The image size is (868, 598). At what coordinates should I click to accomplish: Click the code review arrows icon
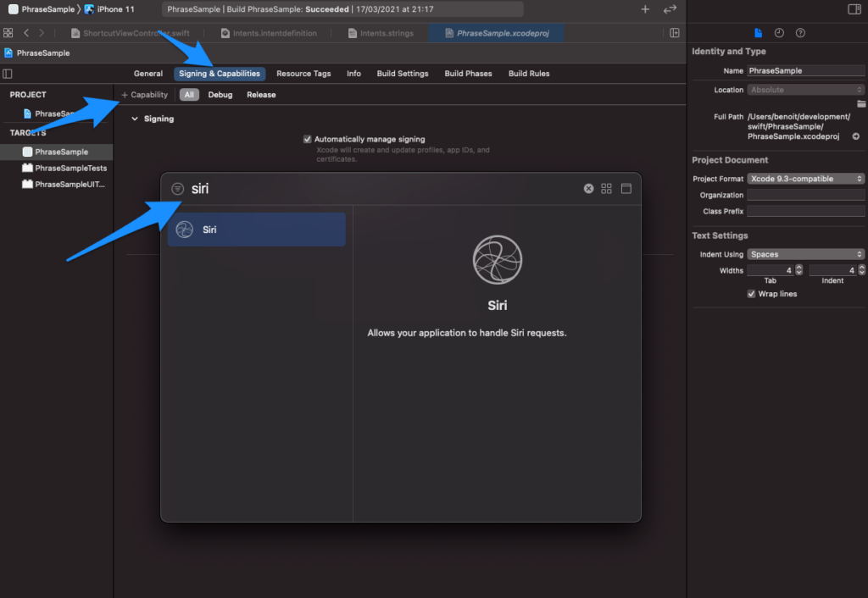pos(670,9)
